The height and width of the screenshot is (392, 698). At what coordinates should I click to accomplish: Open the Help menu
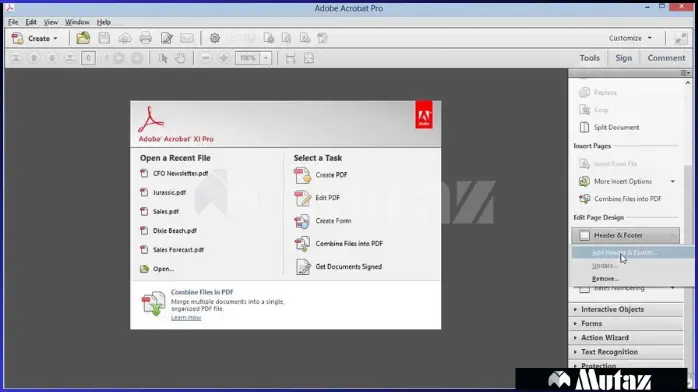click(x=104, y=22)
